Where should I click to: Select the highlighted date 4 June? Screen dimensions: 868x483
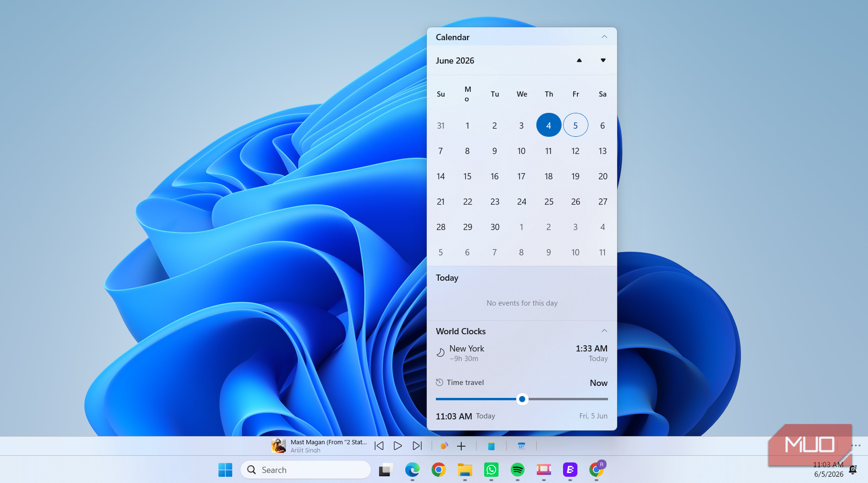(x=549, y=125)
